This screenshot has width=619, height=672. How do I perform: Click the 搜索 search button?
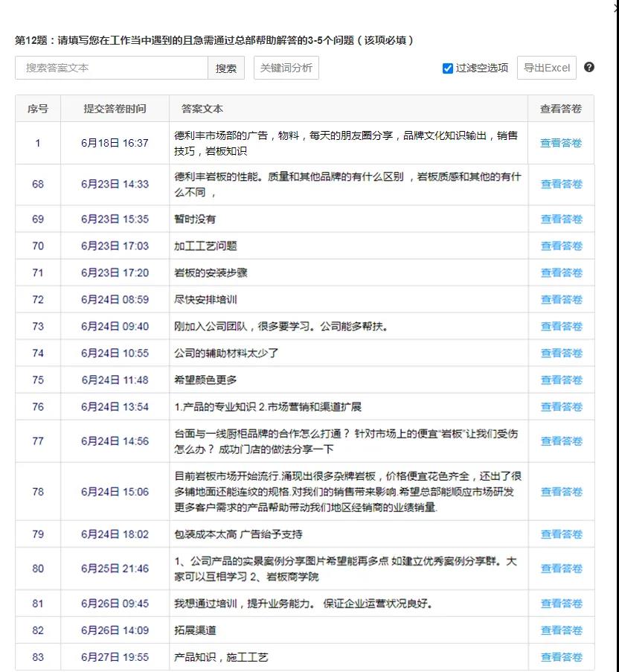click(226, 68)
